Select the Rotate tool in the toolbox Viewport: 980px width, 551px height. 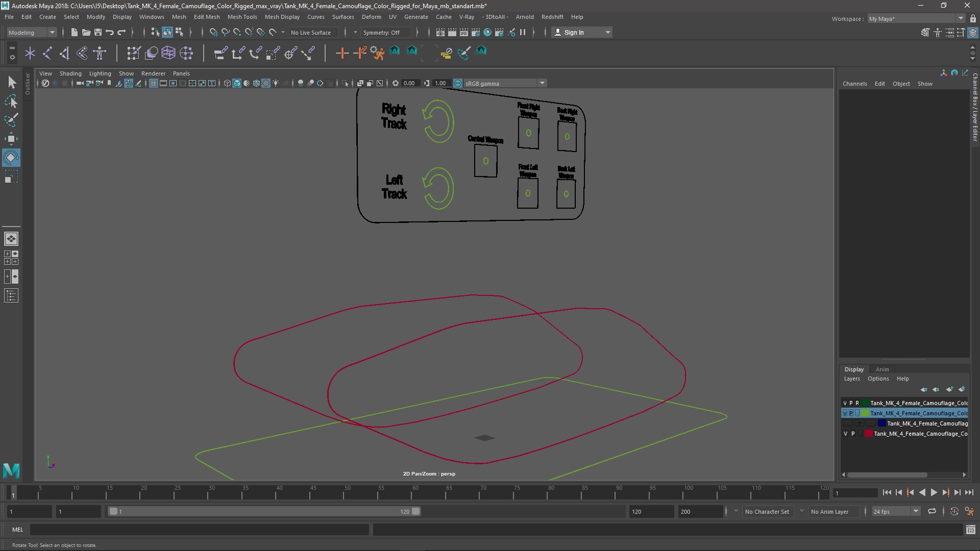[x=11, y=158]
